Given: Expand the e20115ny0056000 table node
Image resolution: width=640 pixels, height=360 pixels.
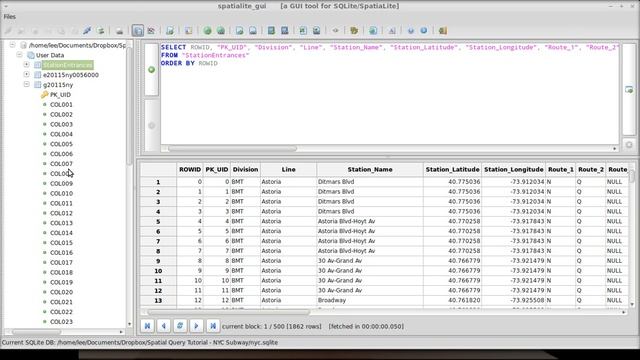Looking at the screenshot, I should click(x=27, y=74).
